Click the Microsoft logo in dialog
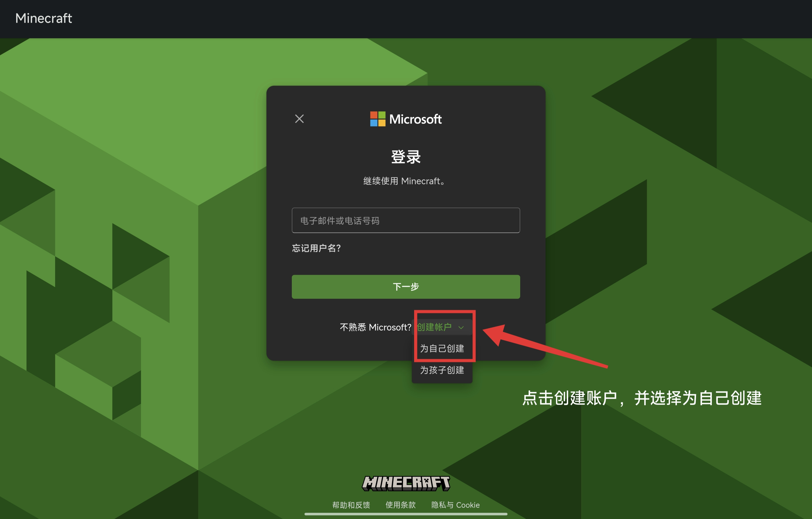This screenshot has width=812, height=519. pyautogui.click(x=406, y=119)
